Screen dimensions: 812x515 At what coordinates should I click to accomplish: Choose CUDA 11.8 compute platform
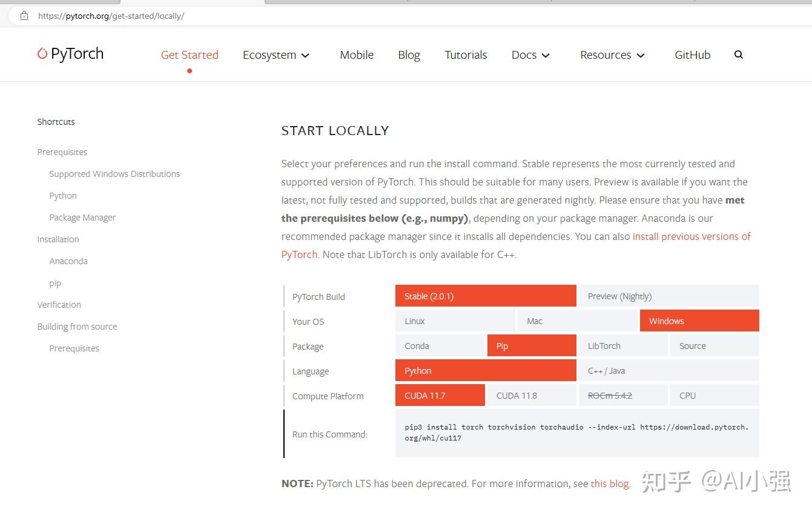[x=531, y=396]
